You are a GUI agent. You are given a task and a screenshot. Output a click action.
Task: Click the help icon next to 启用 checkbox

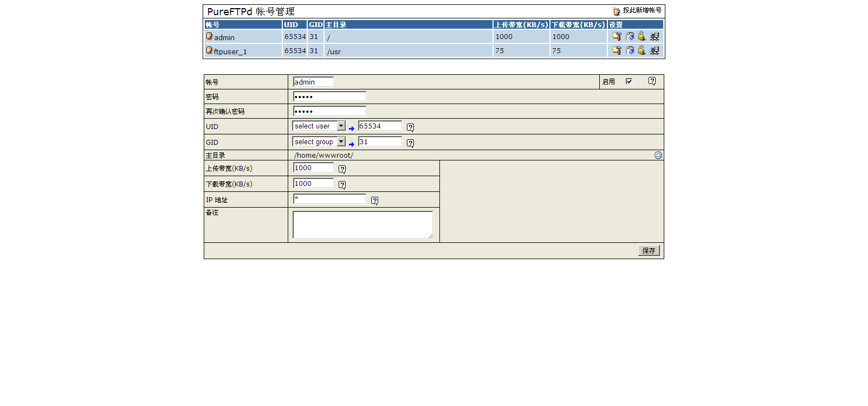coord(652,81)
